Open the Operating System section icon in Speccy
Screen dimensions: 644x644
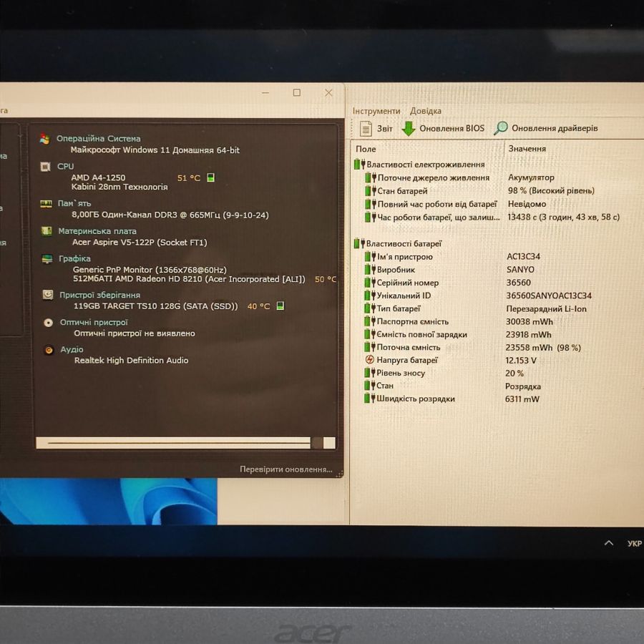(x=45, y=139)
